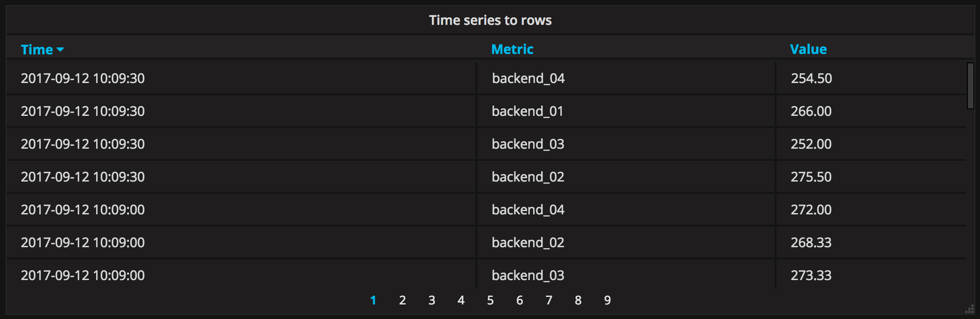Open page 7 of results
Image resolution: width=980 pixels, height=319 pixels.
click(549, 300)
